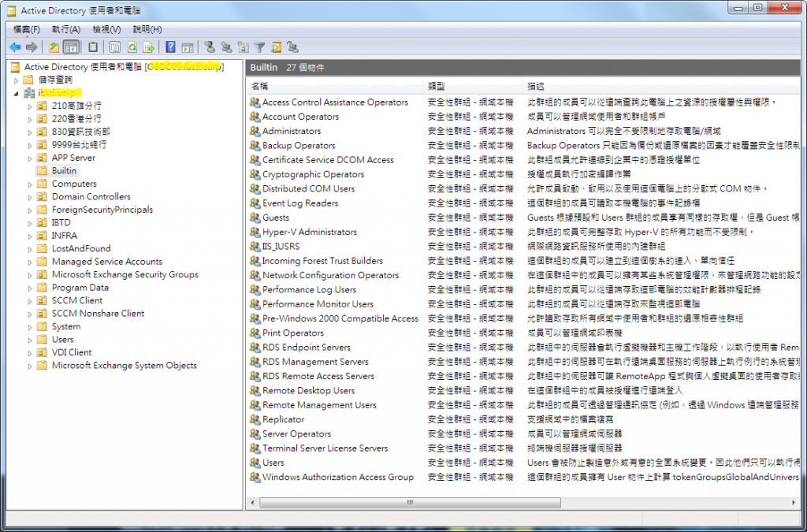Viewport: 807px width, 532px height.
Task: Click the Administrators group icon
Action: click(255, 131)
